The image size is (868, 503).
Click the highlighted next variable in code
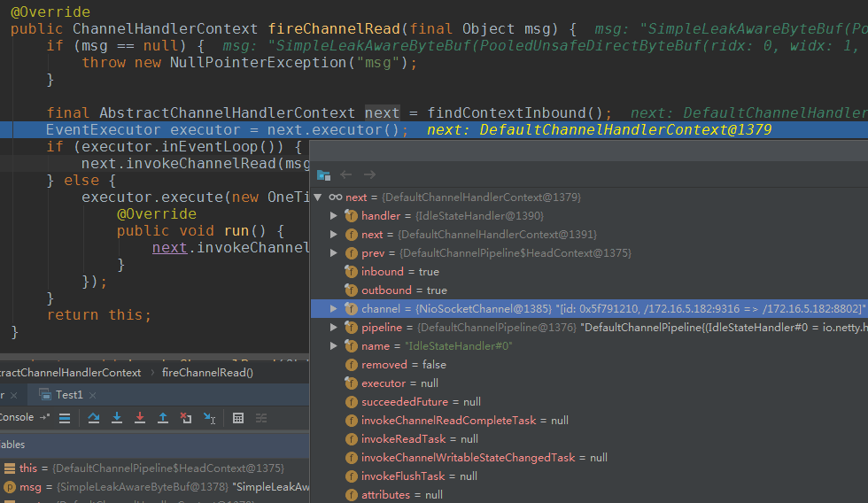382,112
